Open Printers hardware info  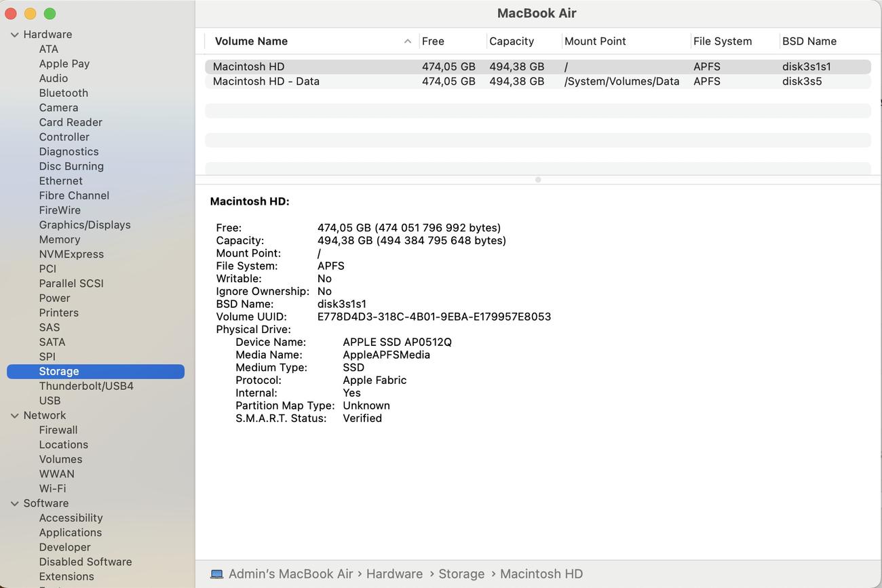pos(59,313)
